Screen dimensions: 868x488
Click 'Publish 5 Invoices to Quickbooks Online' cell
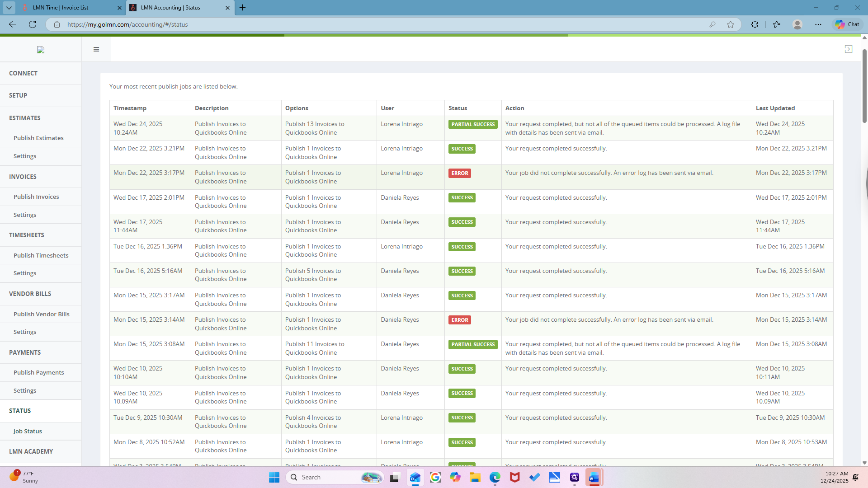pyautogui.click(x=329, y=275)
